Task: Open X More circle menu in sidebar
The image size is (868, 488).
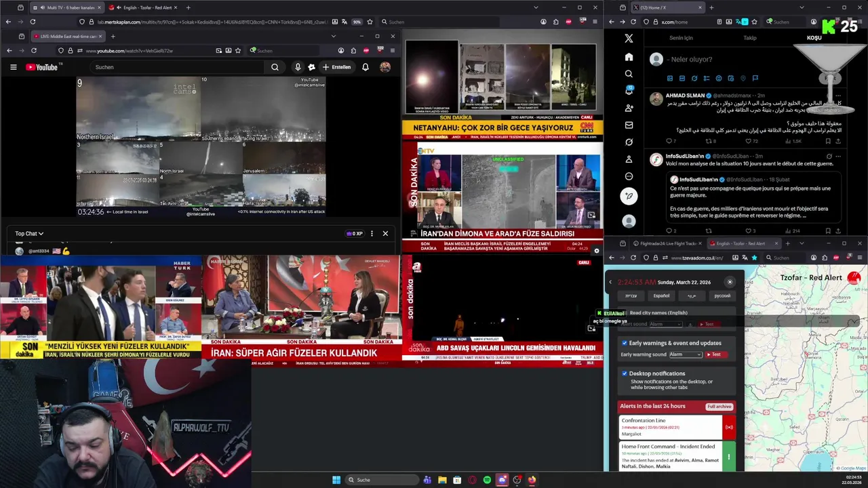Action: click(629, 176)
